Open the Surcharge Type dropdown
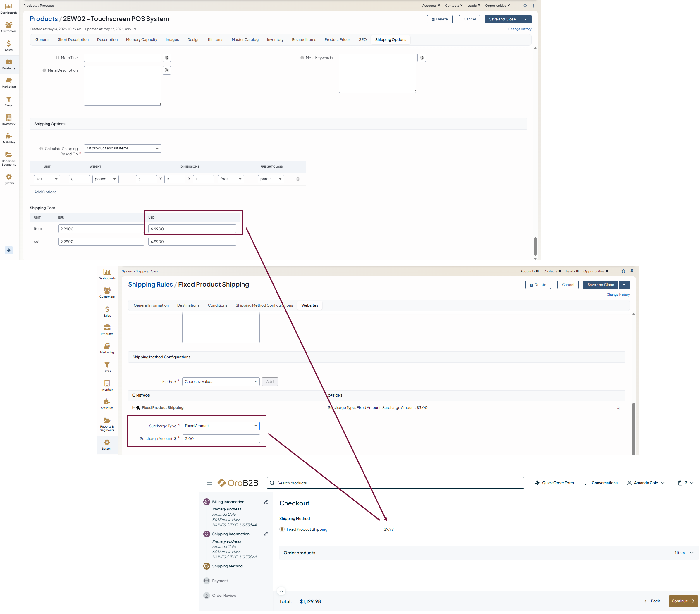The image size is (700, 614). coord(221,426)
